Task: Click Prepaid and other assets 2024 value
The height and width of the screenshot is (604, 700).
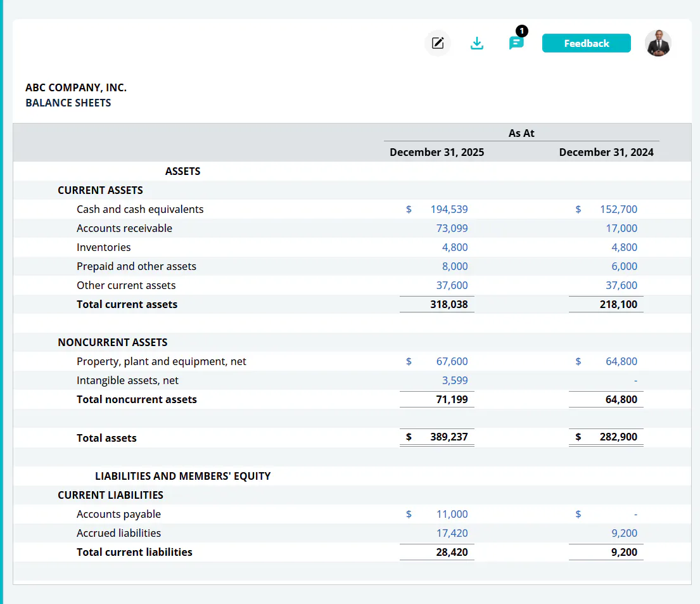Action: (x=624, y=266)
